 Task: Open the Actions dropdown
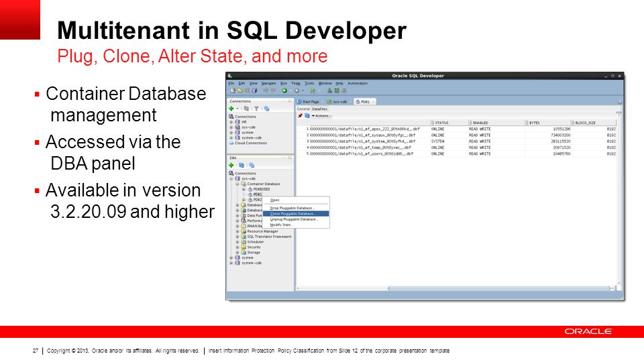[x=321, y=116]
